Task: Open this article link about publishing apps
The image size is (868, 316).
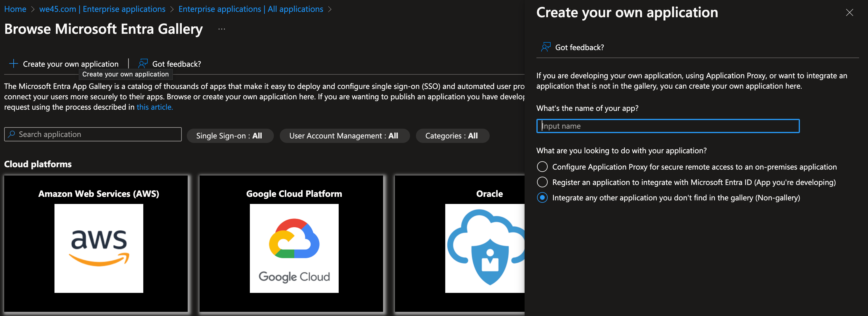Action: 154,107
